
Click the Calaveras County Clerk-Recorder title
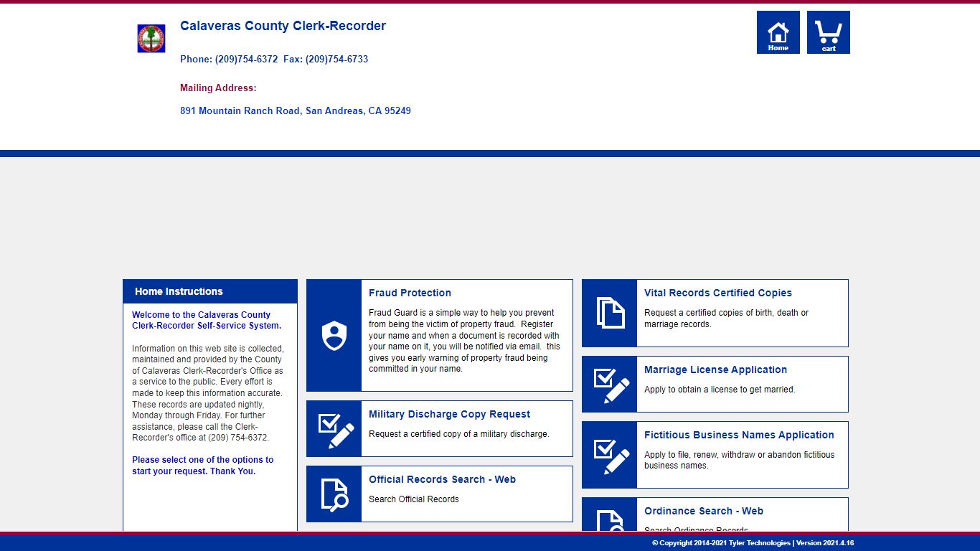[x=283, y=26]
